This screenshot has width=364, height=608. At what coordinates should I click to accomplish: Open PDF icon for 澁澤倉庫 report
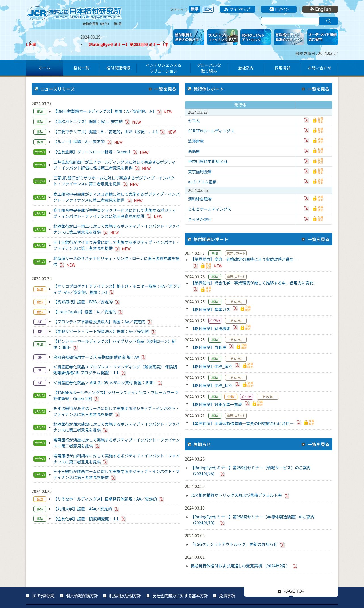[x=306, y=141]
